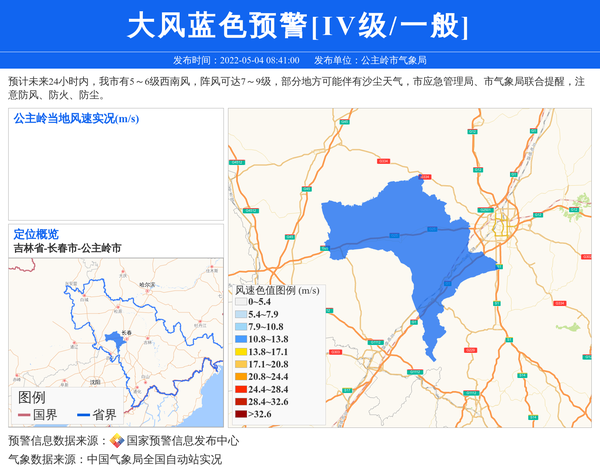Click the 13.8~17.1 yellow legend swatch

[241, 352]
